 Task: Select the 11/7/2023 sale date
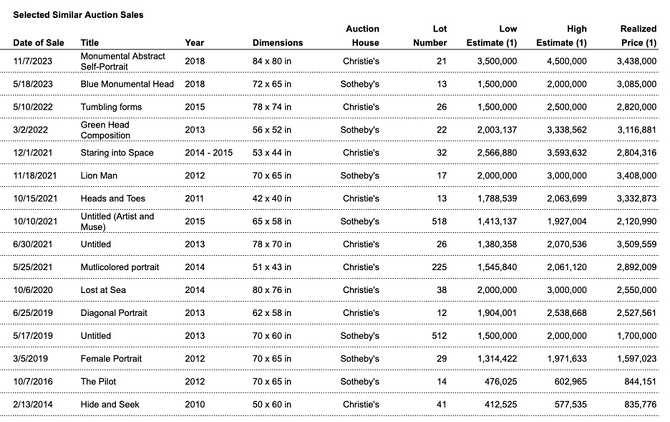[34, 65]
